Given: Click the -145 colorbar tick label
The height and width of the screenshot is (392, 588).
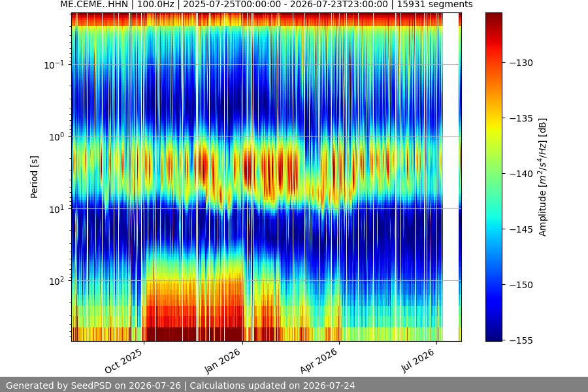Looking at the screenshot, I should (521, 229).
